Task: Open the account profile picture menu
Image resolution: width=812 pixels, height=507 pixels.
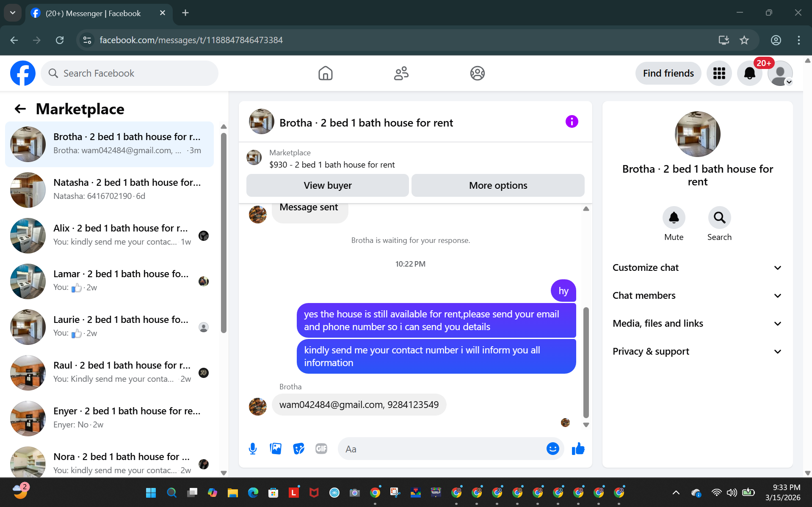Action: click(780, 73)
